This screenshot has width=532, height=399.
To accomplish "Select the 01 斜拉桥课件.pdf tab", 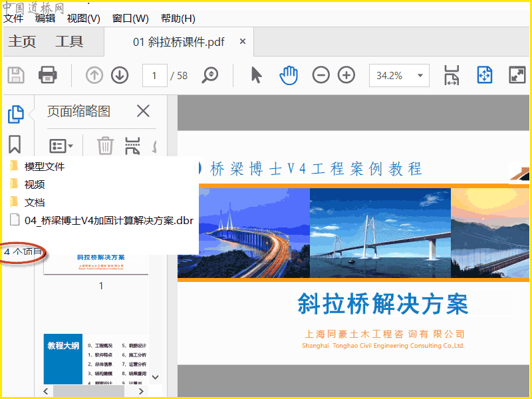I will (178, 42).
